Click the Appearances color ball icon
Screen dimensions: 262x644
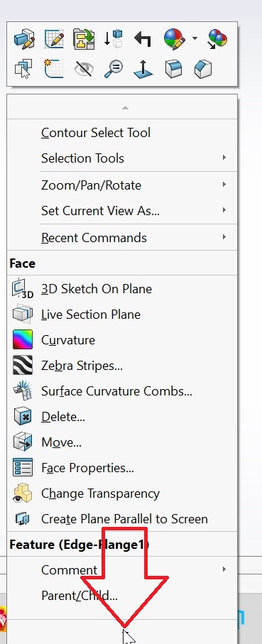[x=174, y=39]
